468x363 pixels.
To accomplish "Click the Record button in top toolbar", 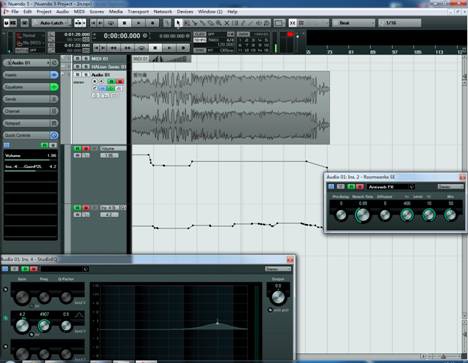I will coord(153,23).
